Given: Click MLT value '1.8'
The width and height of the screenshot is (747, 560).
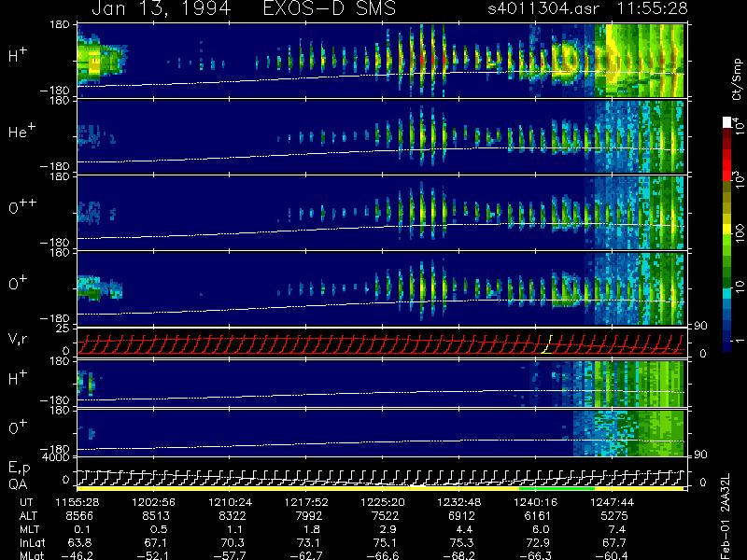Looking at the screenshot, I should tap(312, 529).
